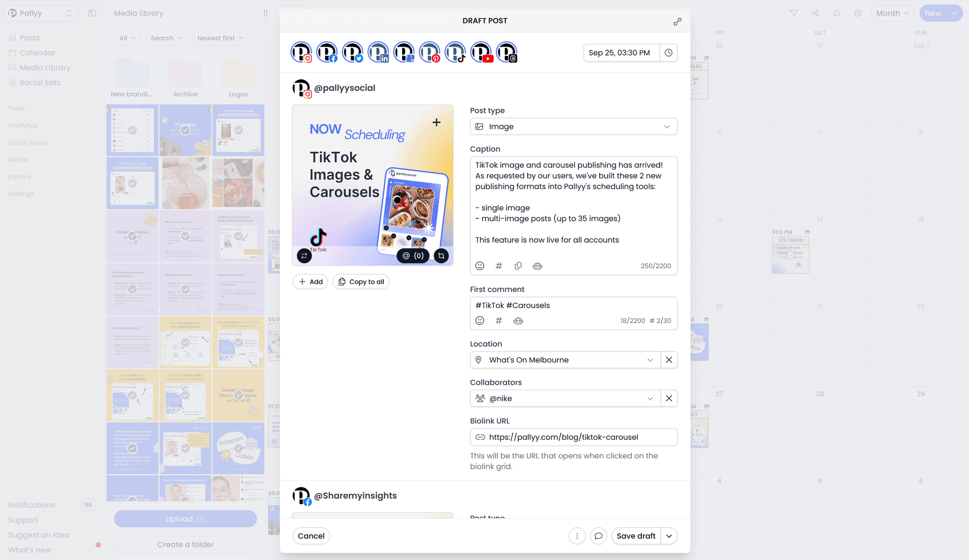Select the Instagram account icon
969x560 pixels.
[x=302, y=53]
